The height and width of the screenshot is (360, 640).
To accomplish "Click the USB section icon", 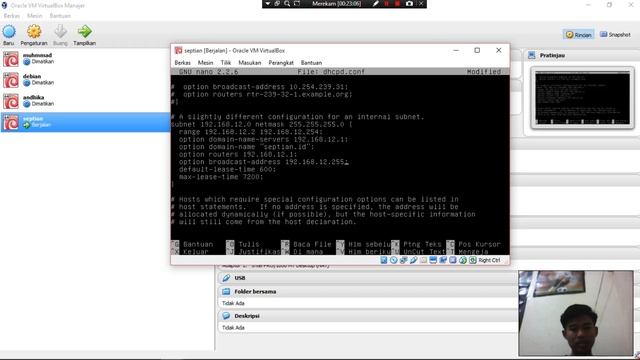I will pyautogui.click(x=226, y=278).
